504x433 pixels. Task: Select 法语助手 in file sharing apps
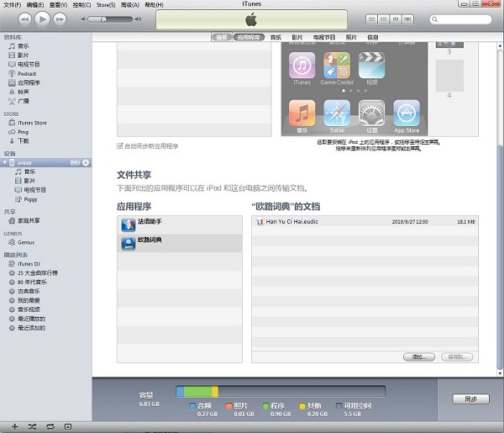[x=180, y=224]
